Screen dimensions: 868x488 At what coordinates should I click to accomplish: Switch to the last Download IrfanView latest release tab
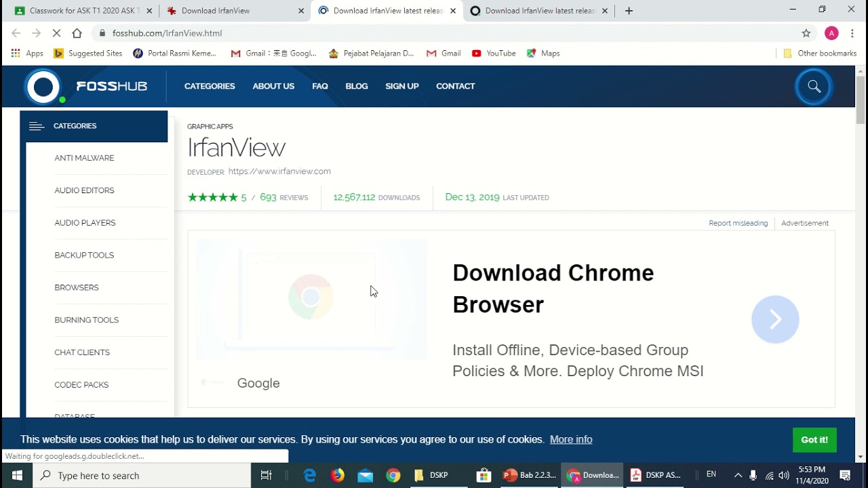(x=538, y=11)
